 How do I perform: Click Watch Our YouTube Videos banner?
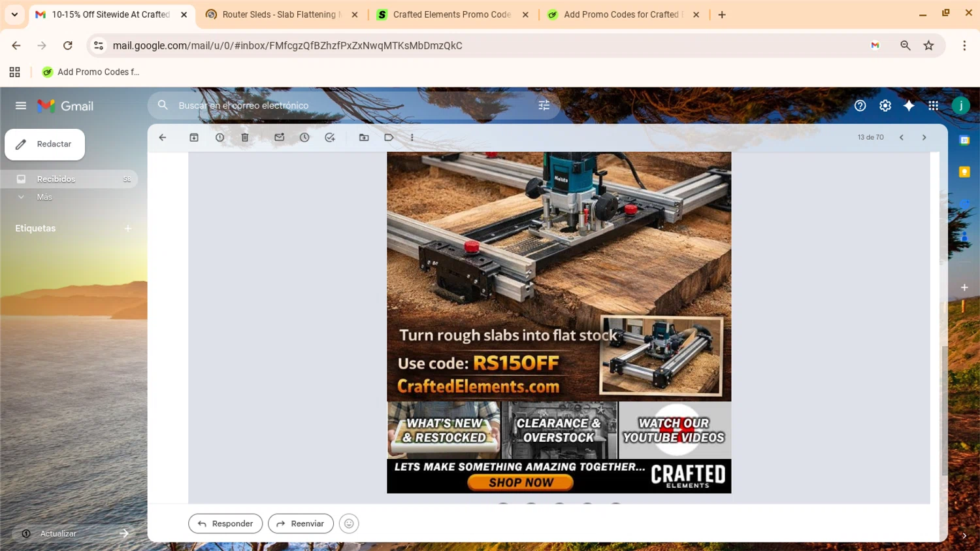point(674,430)
